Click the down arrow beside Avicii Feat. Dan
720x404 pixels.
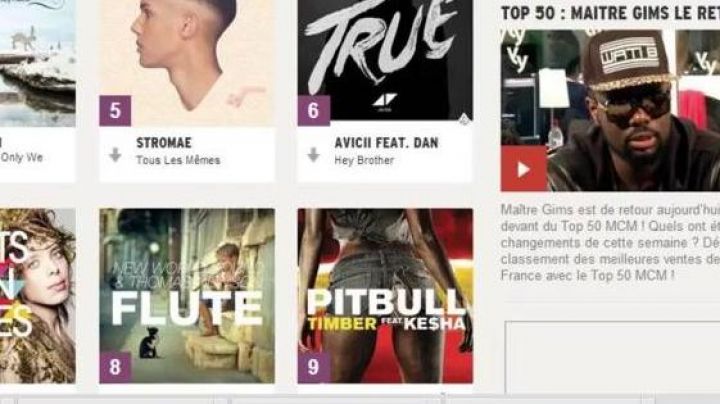314,155
